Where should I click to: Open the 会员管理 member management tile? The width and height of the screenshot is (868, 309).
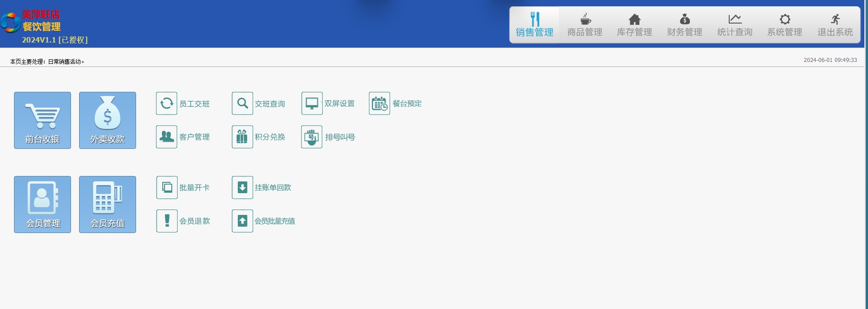[42, 204]
